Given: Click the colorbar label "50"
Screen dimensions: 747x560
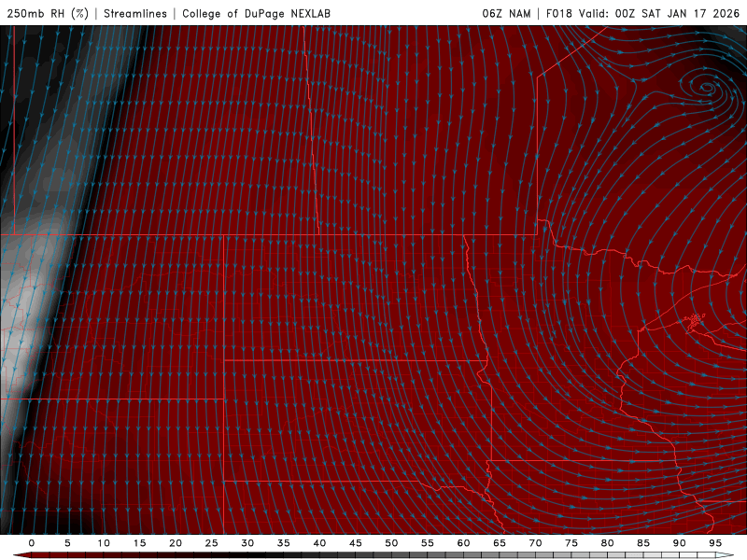Looking at the screenshot, I should pos(391,543).
